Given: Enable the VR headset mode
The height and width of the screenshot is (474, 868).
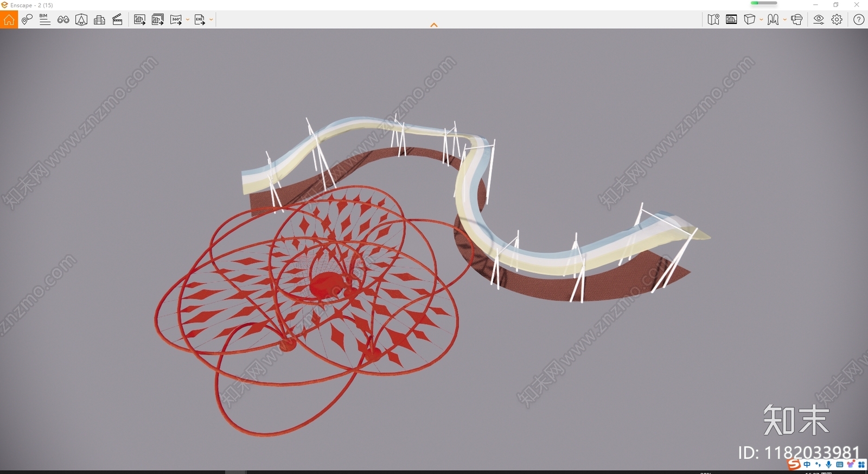Looking at the screenshot, I should point(796,20).
